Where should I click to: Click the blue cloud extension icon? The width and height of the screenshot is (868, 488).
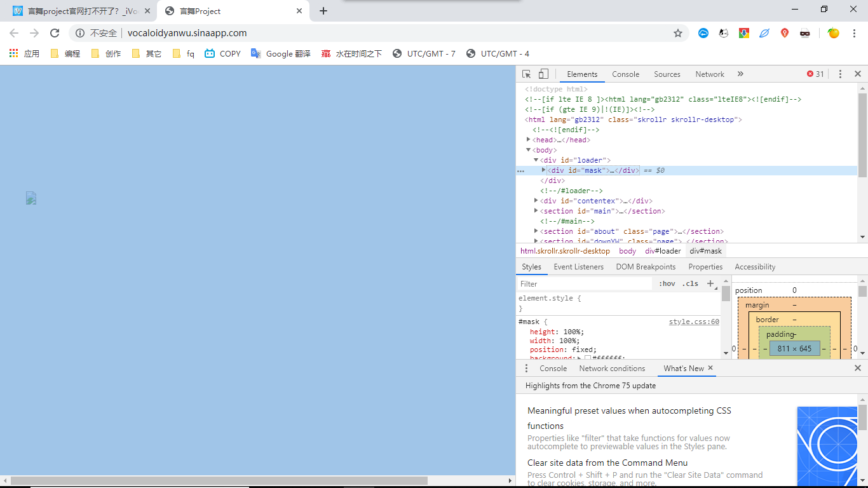(703, 33)
